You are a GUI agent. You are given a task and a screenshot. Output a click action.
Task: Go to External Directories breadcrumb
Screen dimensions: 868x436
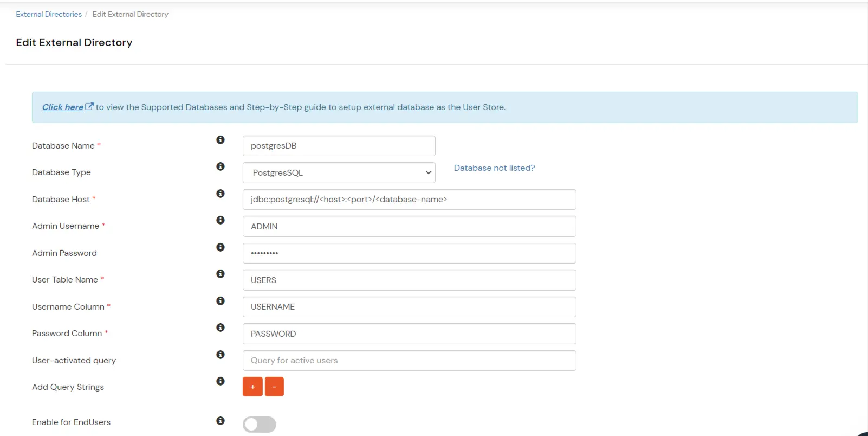point(49,14)
